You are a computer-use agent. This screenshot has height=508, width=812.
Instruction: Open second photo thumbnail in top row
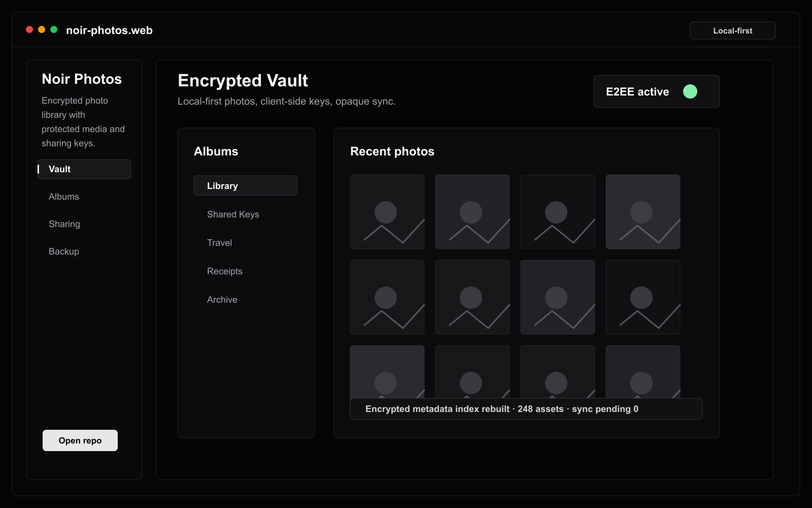[x=472, y=212]
